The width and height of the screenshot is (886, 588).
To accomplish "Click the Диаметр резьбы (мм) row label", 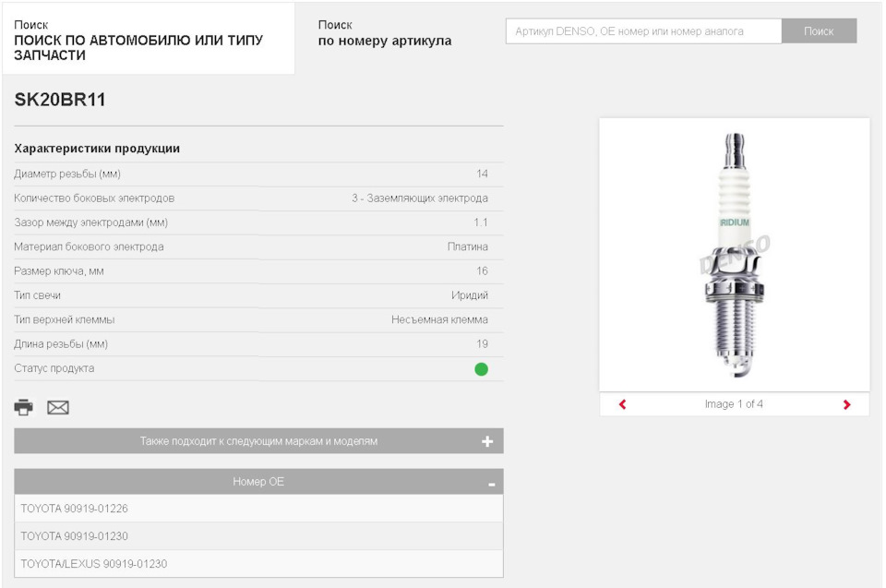I will coord(67,174).
